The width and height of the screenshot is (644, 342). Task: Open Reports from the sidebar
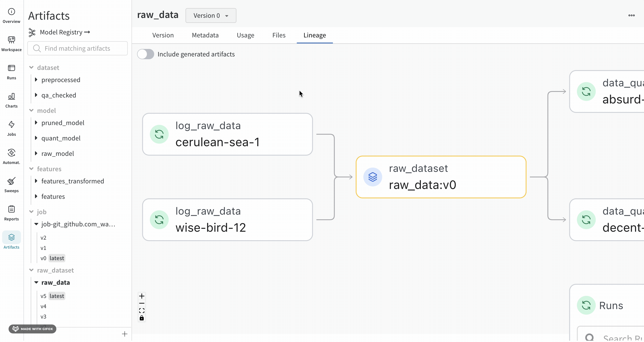[12, 213]
